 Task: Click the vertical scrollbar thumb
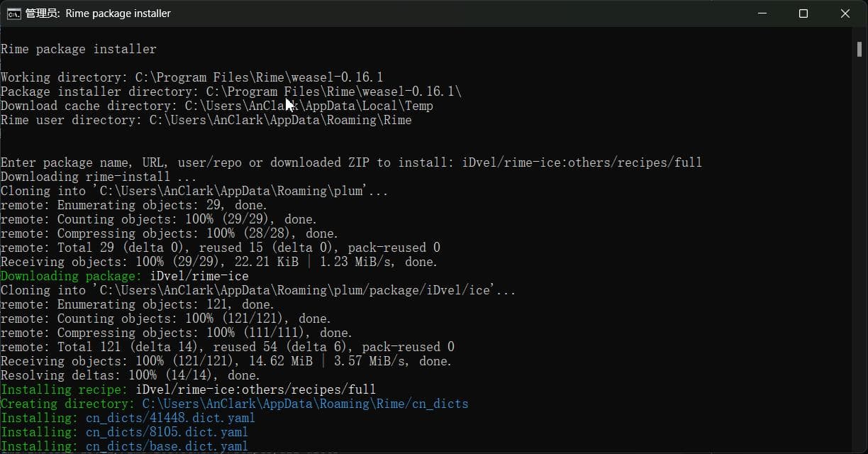pyautogui.click(x=859, y=48)
